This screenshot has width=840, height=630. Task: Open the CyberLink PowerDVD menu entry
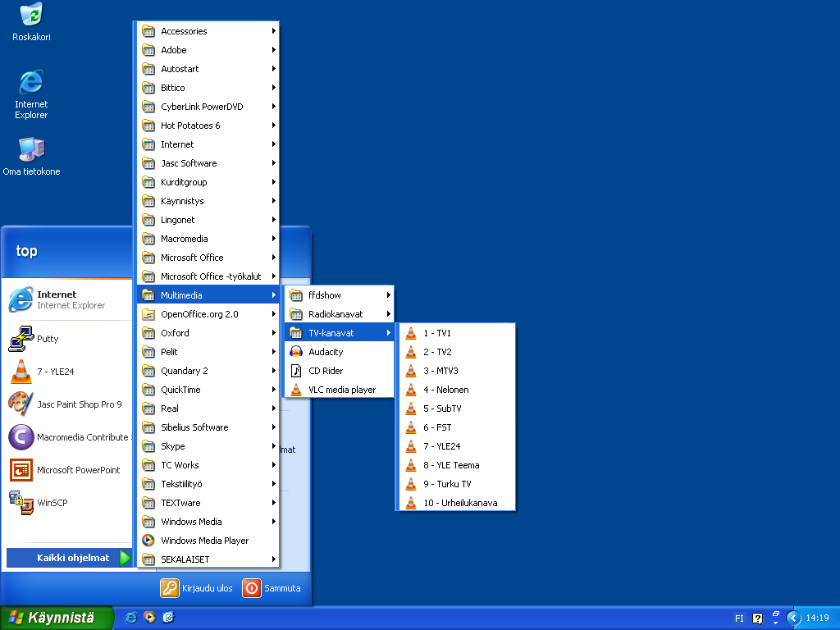[x=208, y=107]
